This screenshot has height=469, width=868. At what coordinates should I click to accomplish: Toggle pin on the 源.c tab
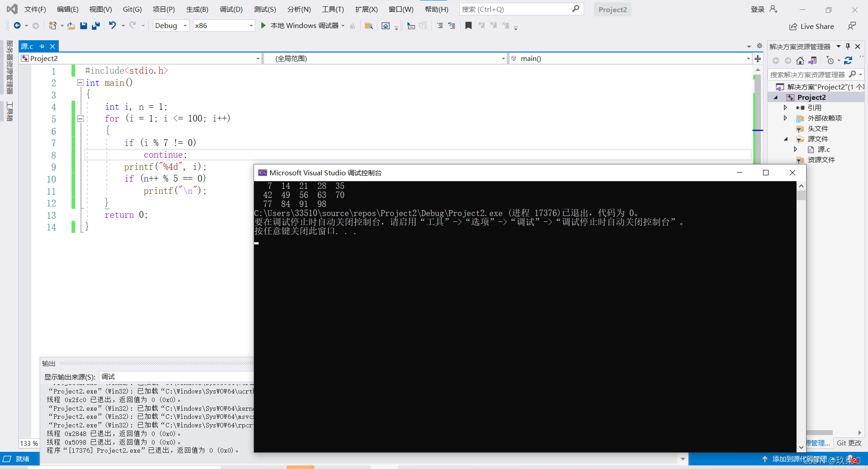coord(42,46)
